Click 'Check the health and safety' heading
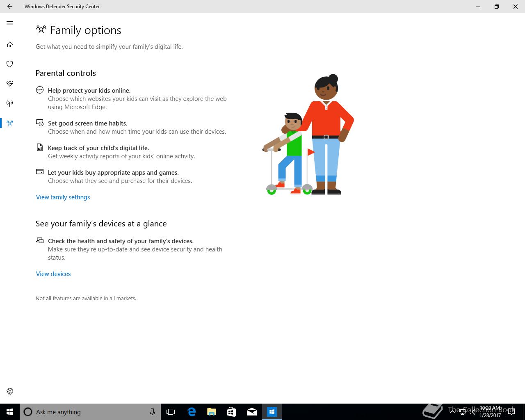Screen dimensions: 525x420 121,241
